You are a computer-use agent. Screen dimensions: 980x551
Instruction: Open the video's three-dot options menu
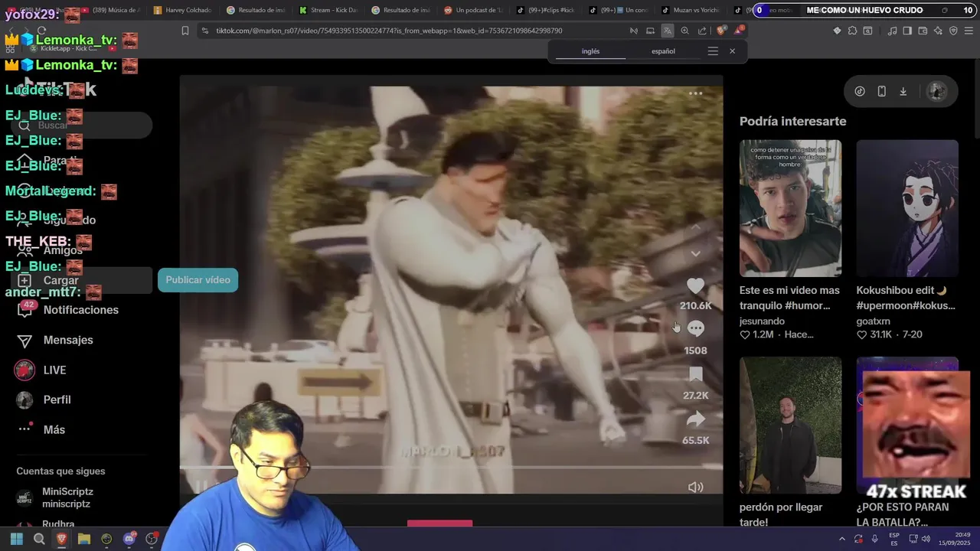(x=695, y=93)
